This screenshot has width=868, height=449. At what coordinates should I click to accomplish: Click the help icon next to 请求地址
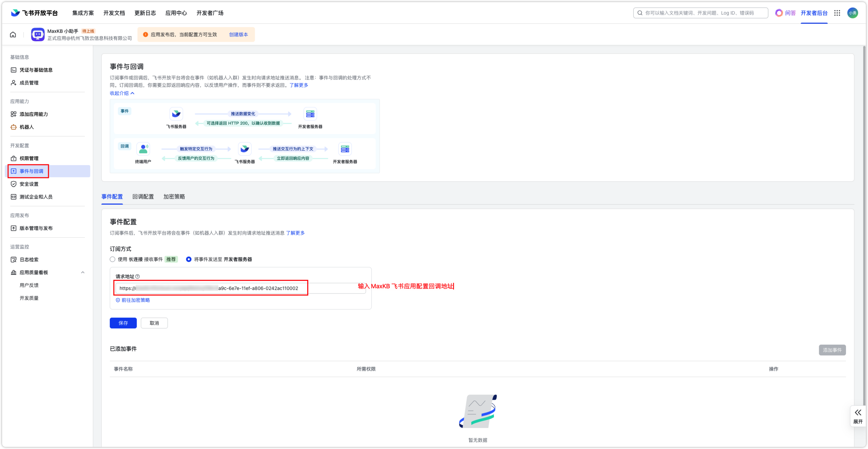click(x=137, y=276)
